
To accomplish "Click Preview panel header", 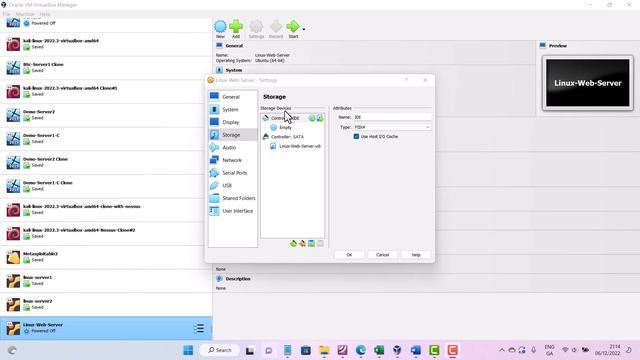I will pos(558,46).
